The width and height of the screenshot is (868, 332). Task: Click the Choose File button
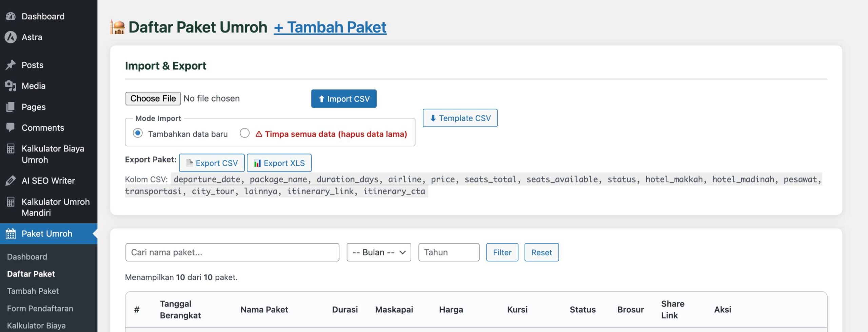click(x=153, y=98)
